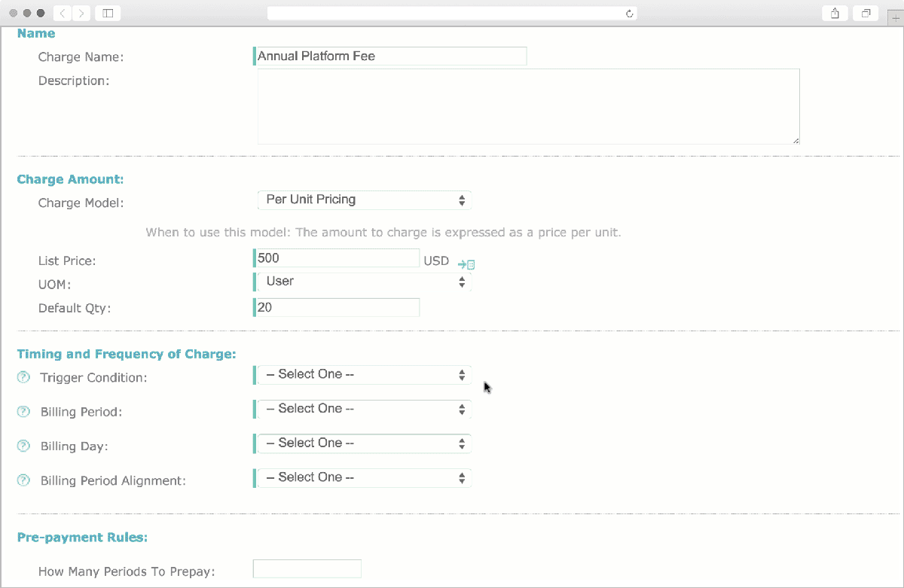Expand the UOM dropdown showing User
This screenshot has height=588, width=904.
[365, 282]
